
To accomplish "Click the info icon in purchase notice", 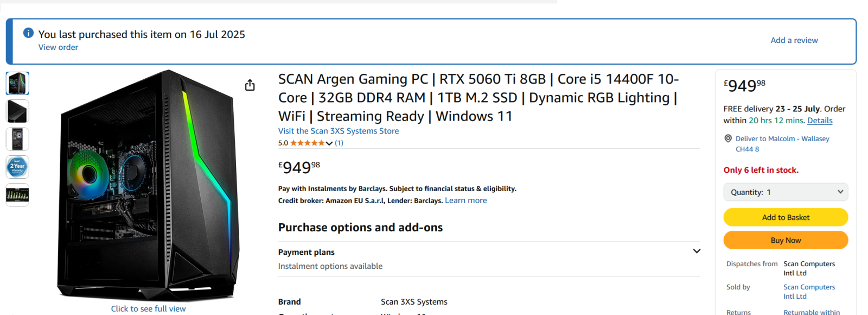I will click(x=28, y=33).
